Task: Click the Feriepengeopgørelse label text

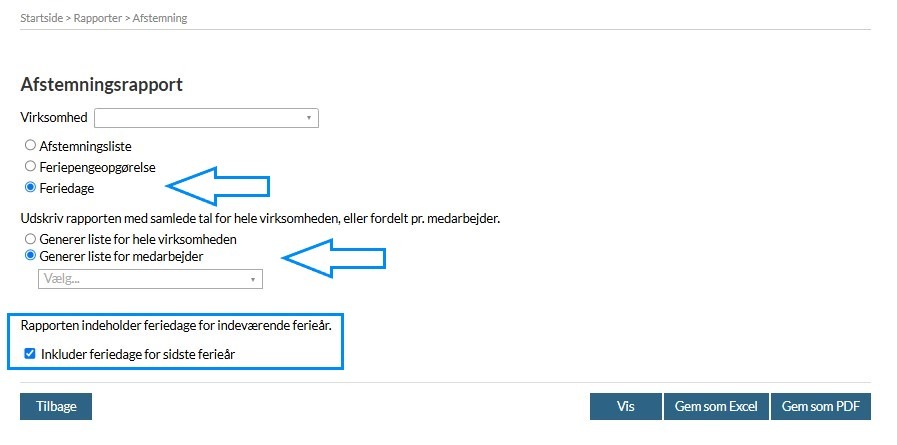Action: coord(97,166)
